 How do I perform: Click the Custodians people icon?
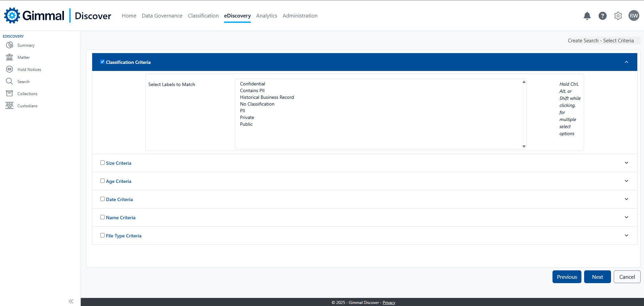point(9,106)
